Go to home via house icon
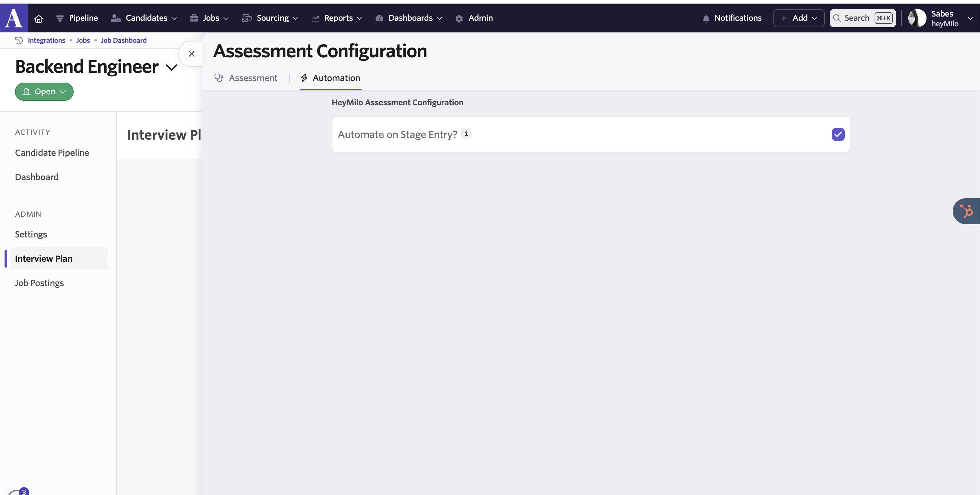The height and width of the screenshot is (495, 980). coord(38,18)
